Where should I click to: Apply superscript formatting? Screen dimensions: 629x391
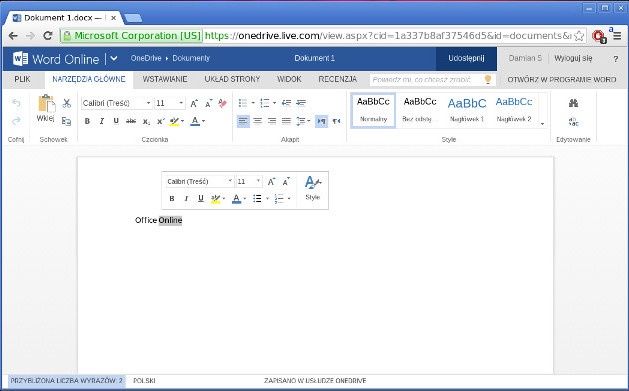(160, 121)
